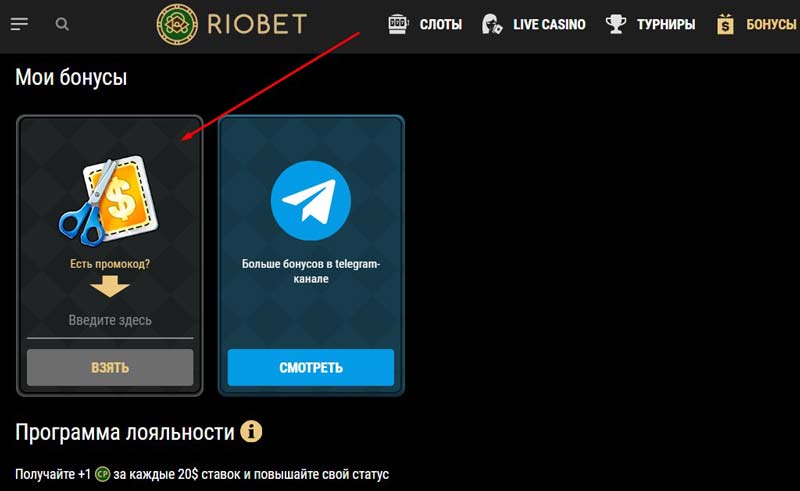Click the Введите здесь promo code field
Screen dimensions: 800x491
point(110,322)
